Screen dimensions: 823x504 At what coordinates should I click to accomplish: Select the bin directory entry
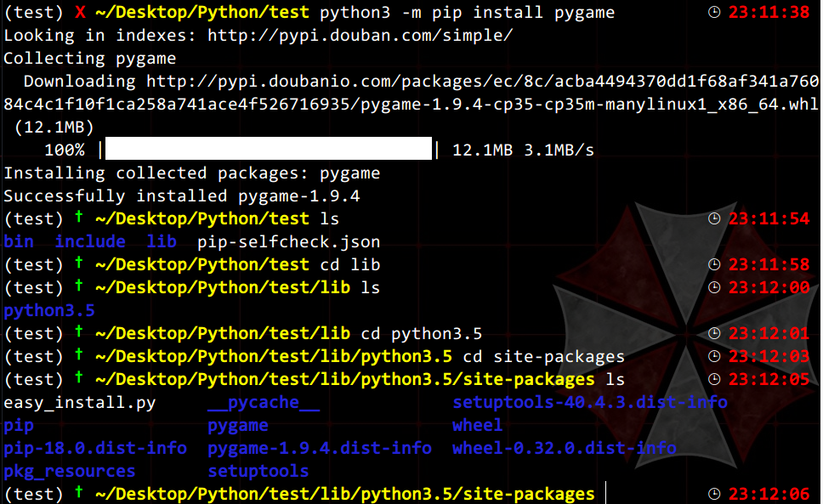click(x=19, y=241)
